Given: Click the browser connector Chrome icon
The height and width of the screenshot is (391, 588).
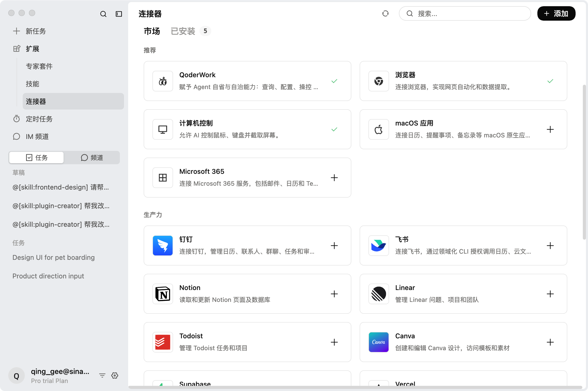Looking at the screenshot, I should coord(378,81).
